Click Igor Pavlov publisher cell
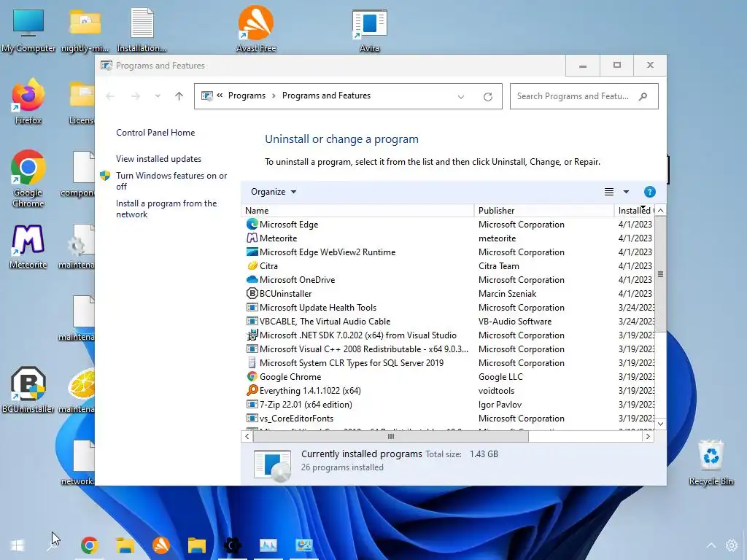 [x=500, y=405]
